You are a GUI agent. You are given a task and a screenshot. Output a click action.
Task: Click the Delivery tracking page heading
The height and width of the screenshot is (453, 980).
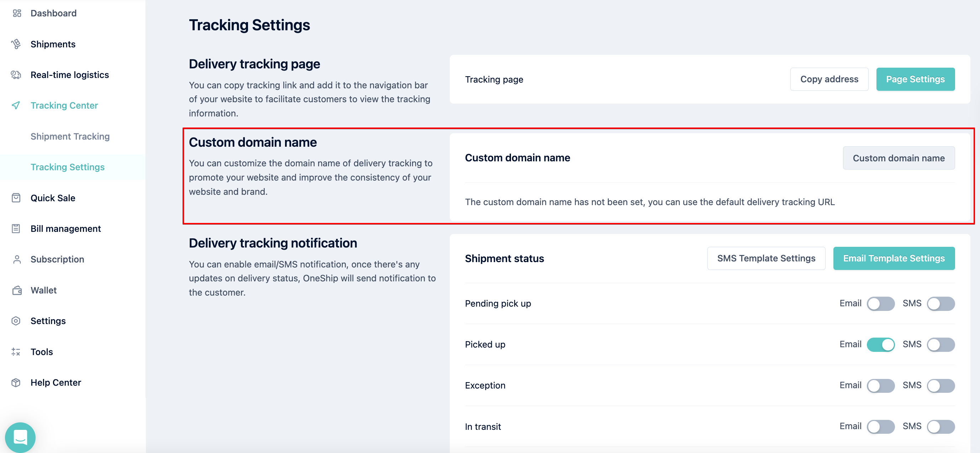pyautogui.click(x=254, y=64)
